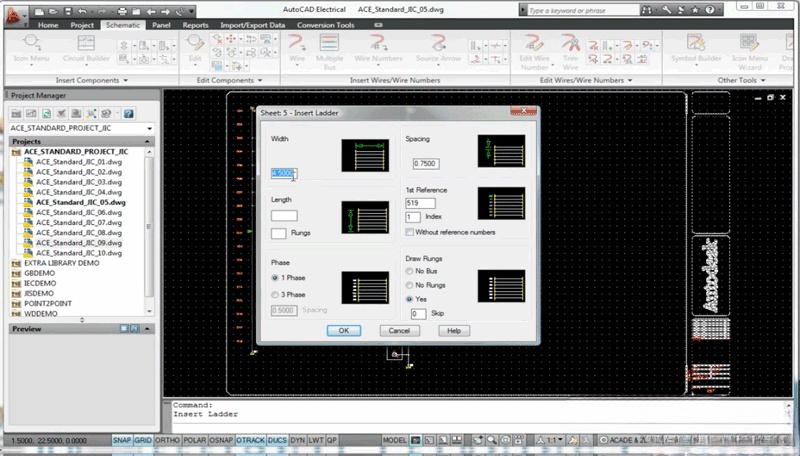Switch to the Project ribbon tab
This screenshot has width=800, height=456.
coord(82,25)
